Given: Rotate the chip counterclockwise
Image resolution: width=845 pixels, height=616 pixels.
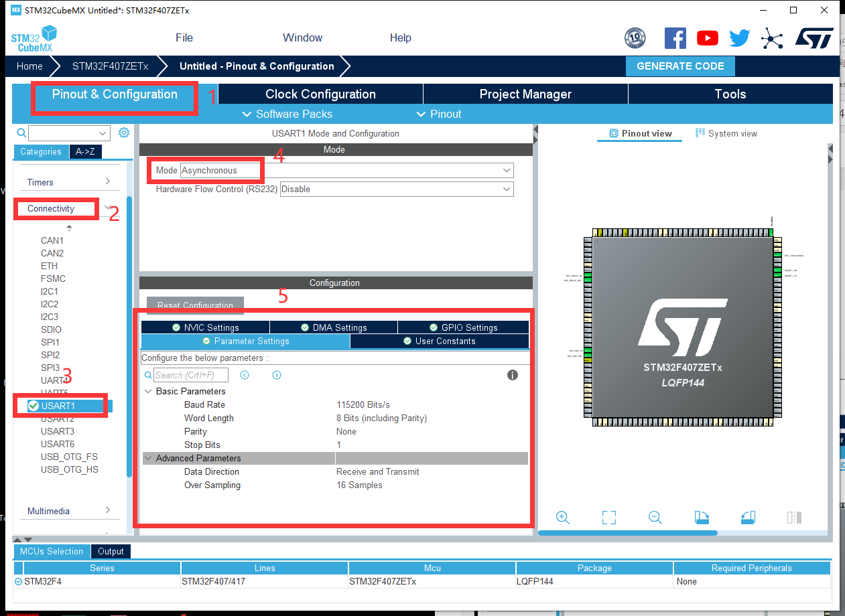Looking at the screenshot, I should [748, 517].
